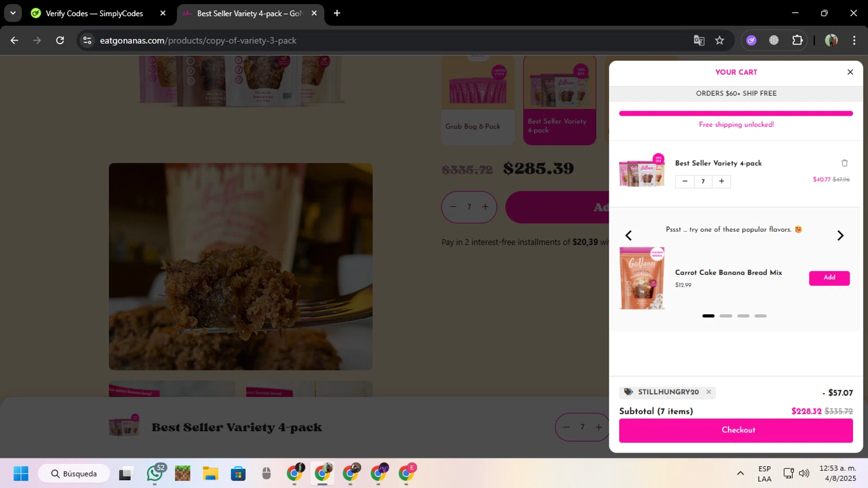The width and height of the screenshot is (868, 488).
Task: Open the large banana bread product photo
Action: (241, 266)
